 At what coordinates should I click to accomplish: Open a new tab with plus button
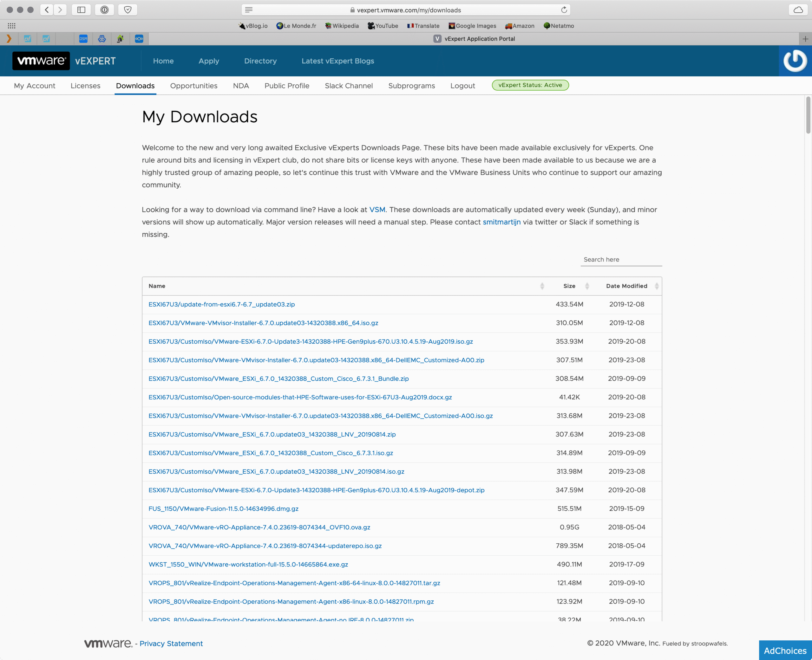pos(805,38)
